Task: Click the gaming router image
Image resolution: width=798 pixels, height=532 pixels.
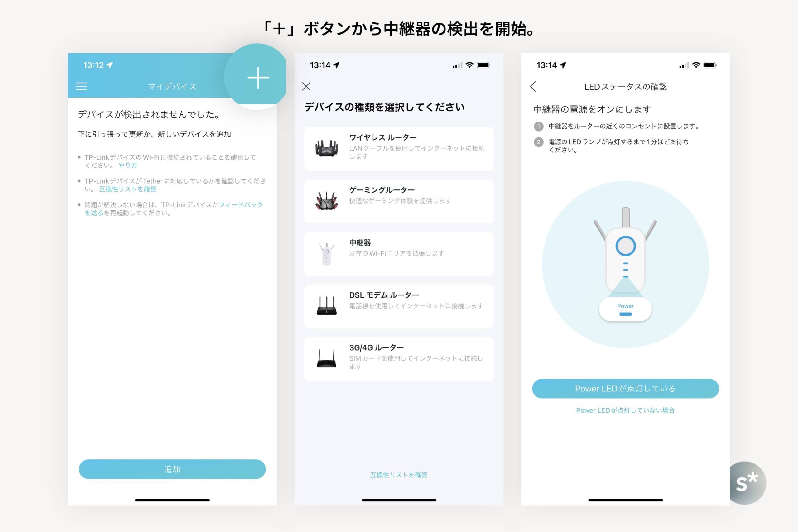Action: pos(326,201)
